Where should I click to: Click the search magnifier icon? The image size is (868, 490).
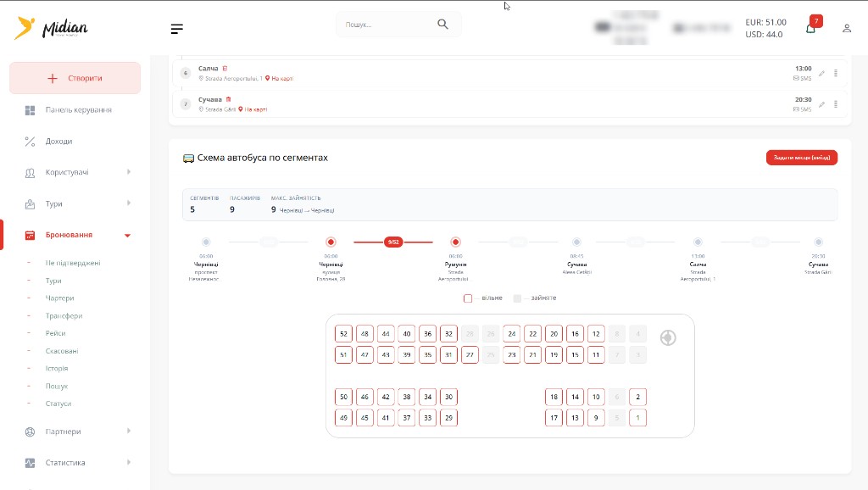coord(442,24)
